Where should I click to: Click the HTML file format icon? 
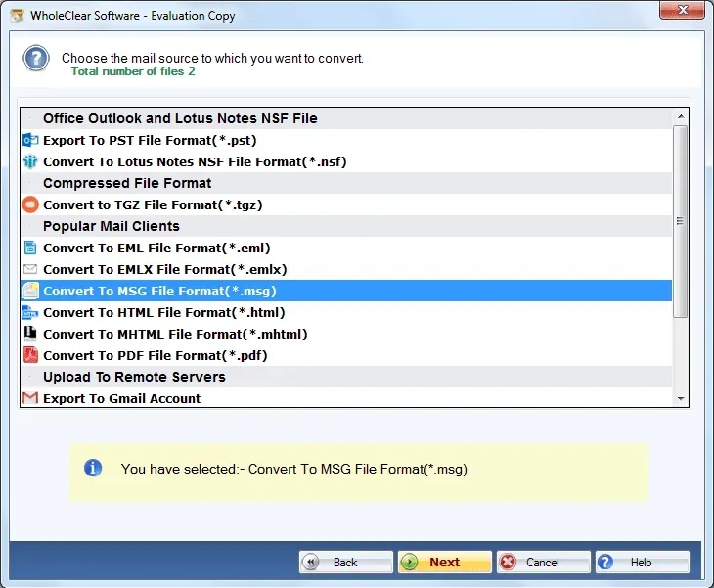[30, 312]
